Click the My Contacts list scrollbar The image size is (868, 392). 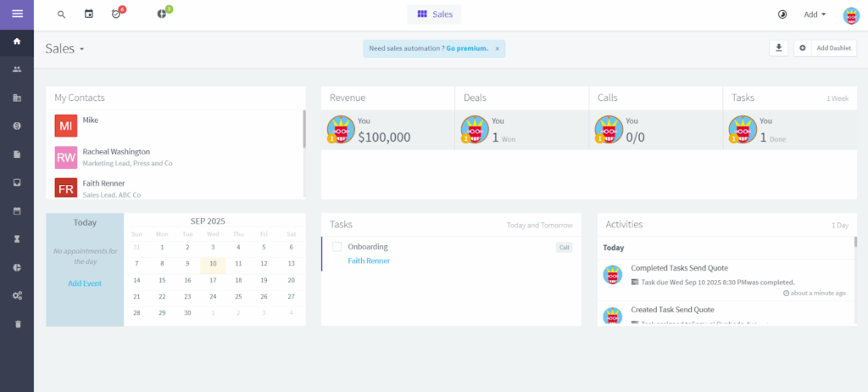303,128
